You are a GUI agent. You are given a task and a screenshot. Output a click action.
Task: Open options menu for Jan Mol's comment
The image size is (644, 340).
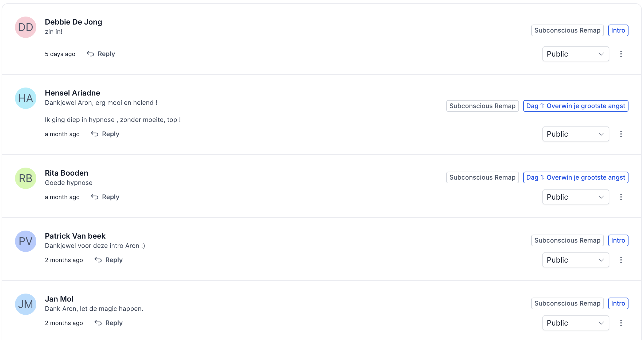[x=621, y=323]
